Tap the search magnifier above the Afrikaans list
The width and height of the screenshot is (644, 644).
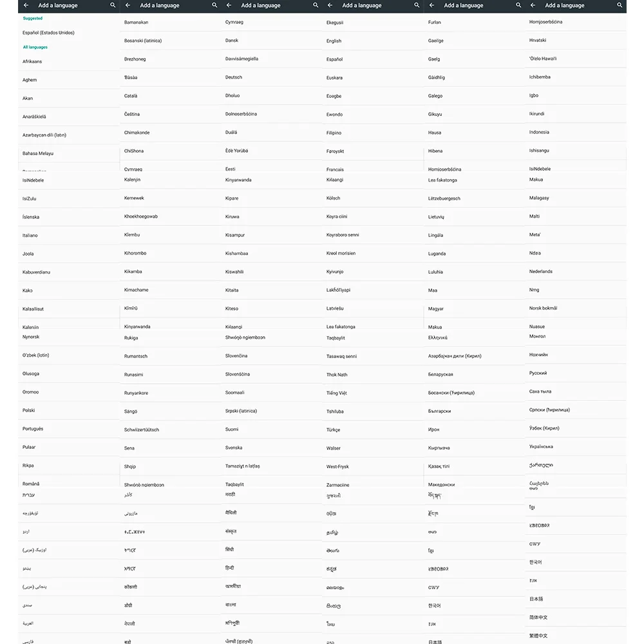click(113, 5)
